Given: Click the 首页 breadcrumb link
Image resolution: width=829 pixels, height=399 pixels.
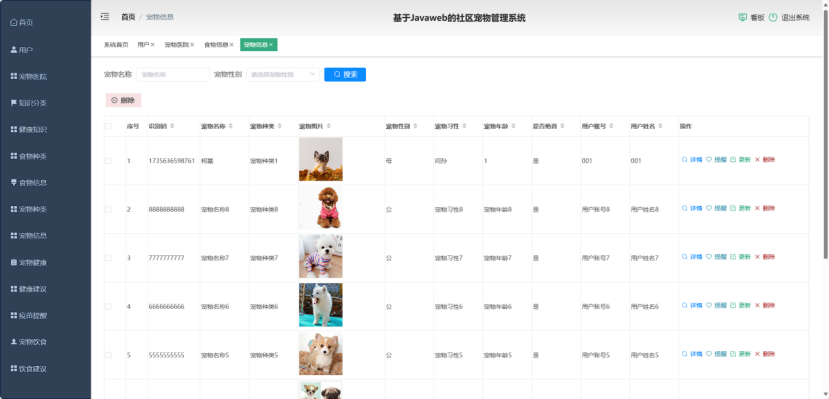Looking at the screenshot, I should 128,17.
